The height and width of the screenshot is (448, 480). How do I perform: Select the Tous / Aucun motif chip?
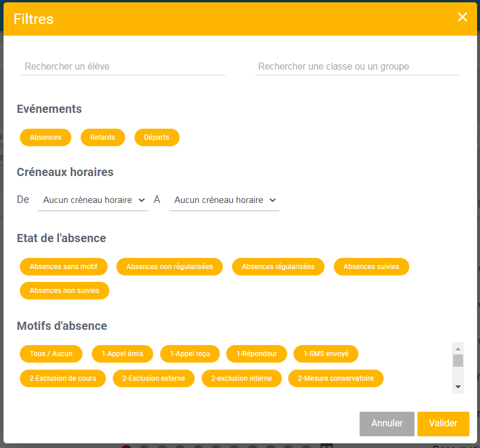click(51, 354)
